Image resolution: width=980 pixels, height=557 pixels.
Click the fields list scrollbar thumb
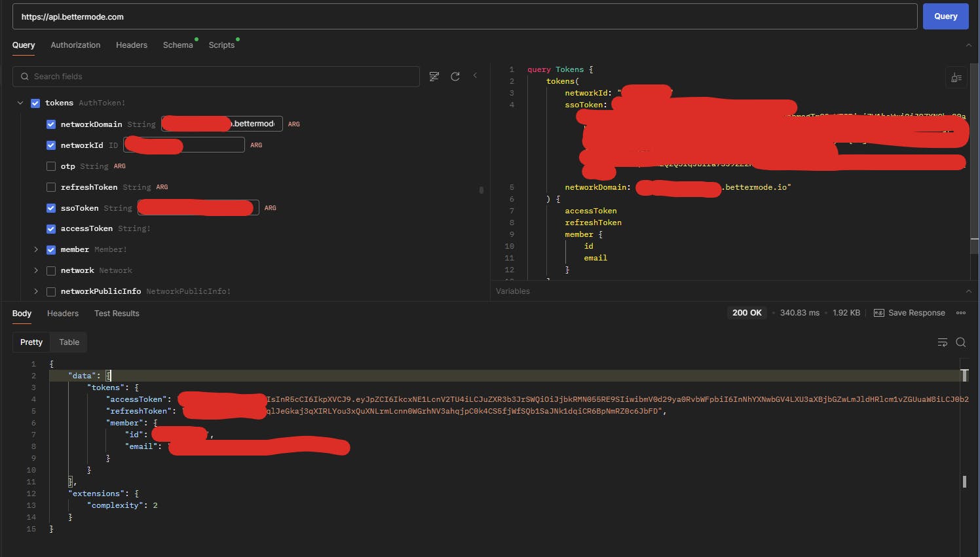coord(481,190)
